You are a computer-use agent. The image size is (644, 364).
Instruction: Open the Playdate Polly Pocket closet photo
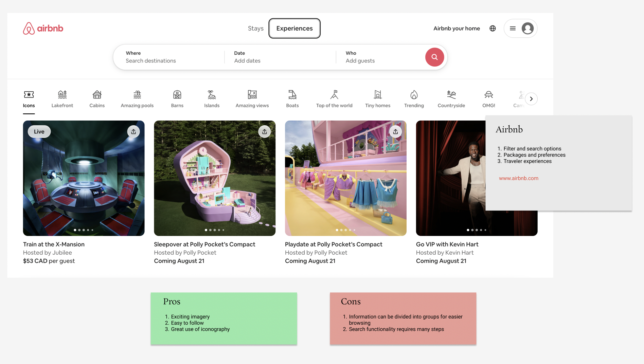click(x=346, y=178)
